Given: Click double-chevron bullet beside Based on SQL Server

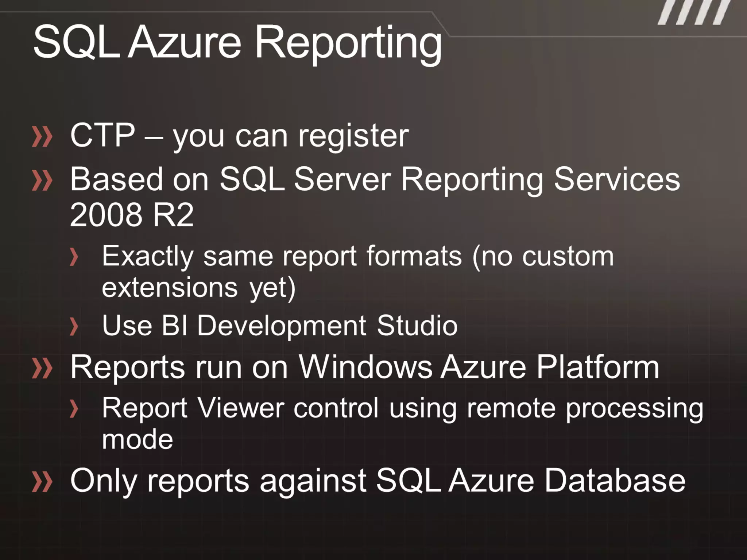Looking at the screenshot, I should (x=42, y=180).
